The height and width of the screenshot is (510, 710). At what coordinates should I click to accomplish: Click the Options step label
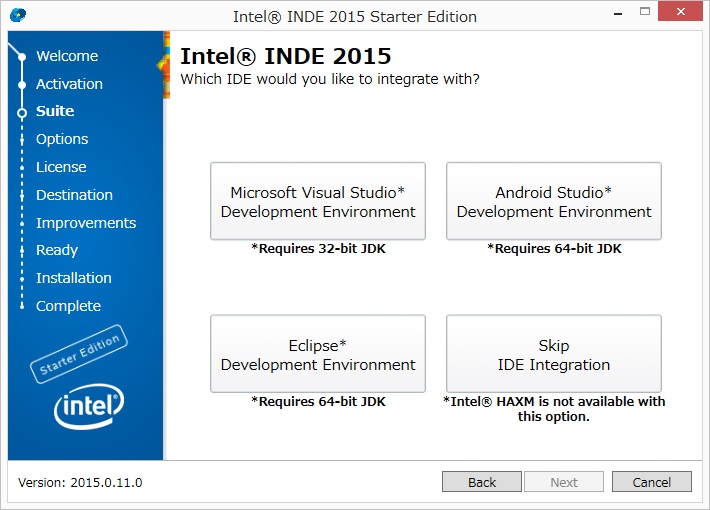tap(62, 139)
